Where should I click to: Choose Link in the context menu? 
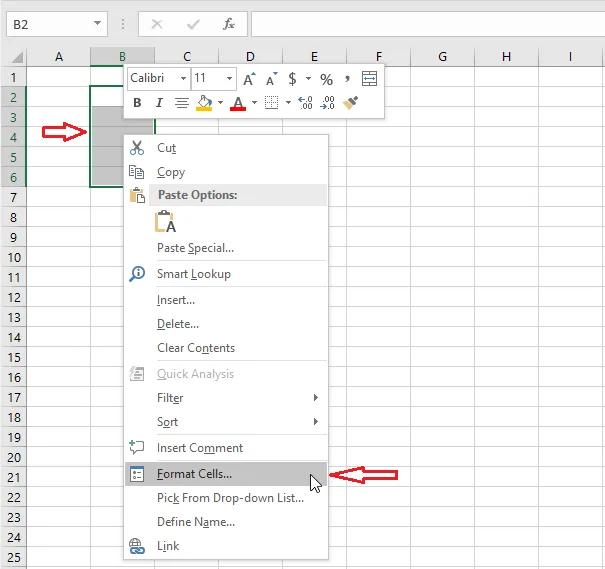[226, 546]
